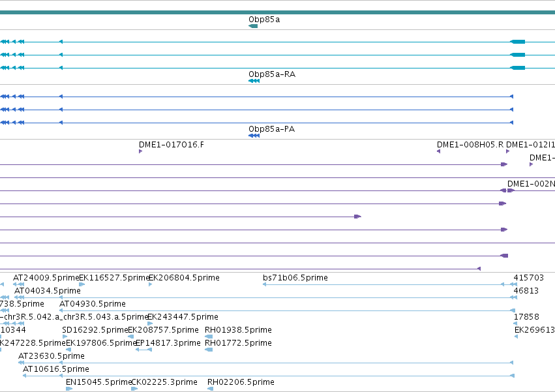This screenshot has width=555, height=392.
Task: Click the DME1-012I1 feature label
Action: [530, 145]
